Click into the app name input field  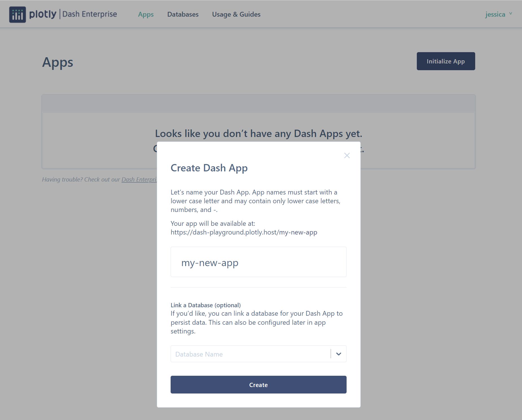click(x=258, y=262)
